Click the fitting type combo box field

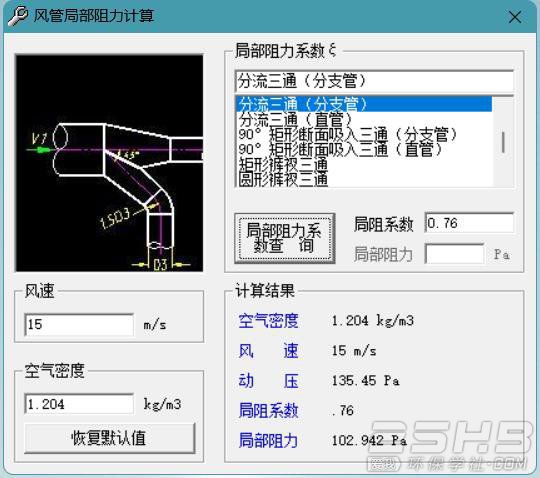374,81
